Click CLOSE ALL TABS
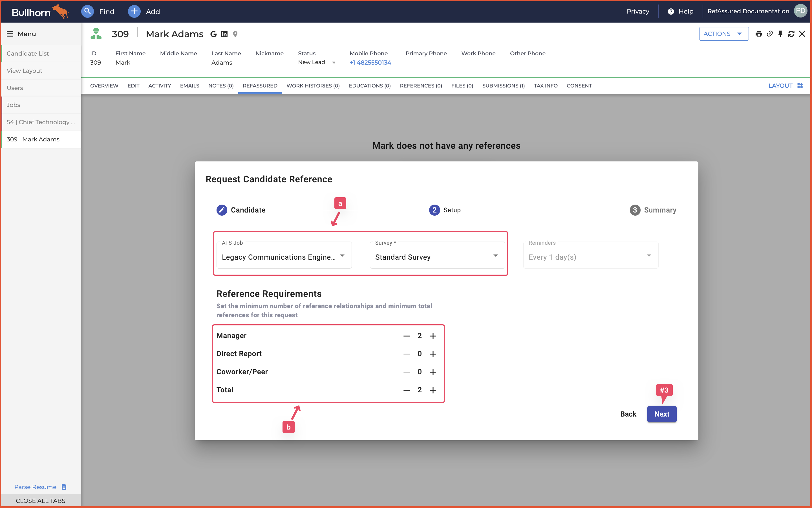This screenshot has width=812, height=508. click(x=41, y=501)
